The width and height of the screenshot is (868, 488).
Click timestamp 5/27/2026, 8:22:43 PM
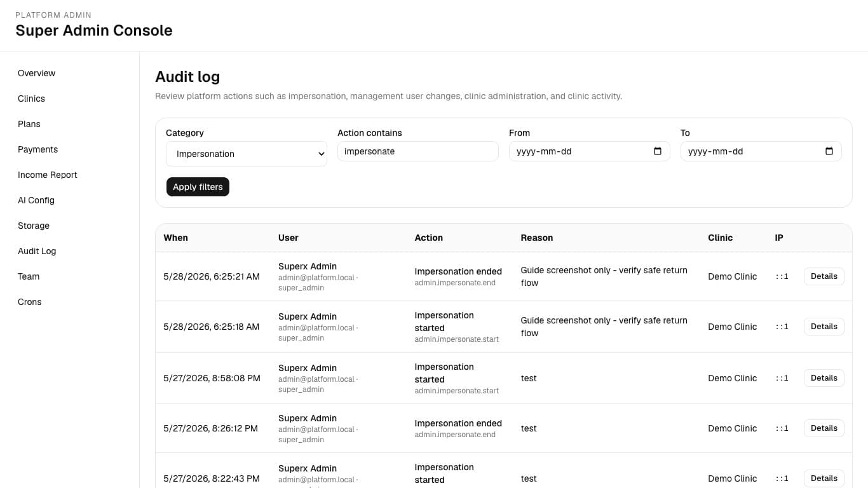click(x=212, y=478)
